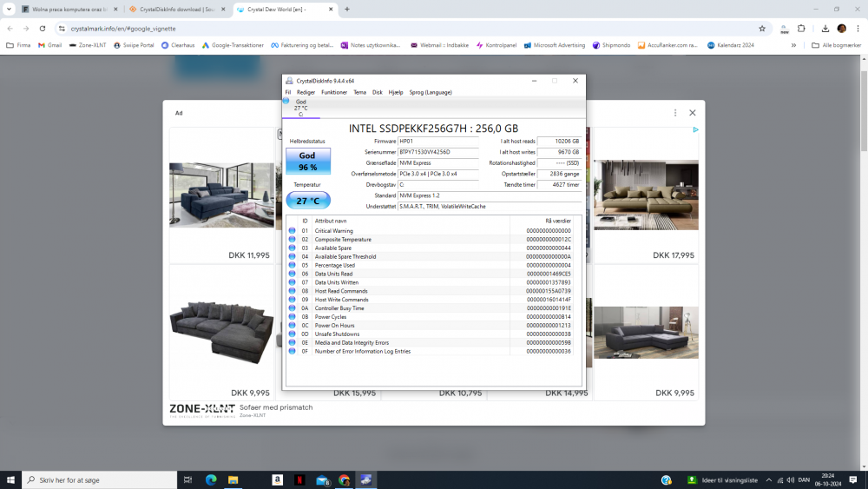The width and height of the screenshot is (868, 489).
Task: Open the ad's three-dot options menu
Action: click(x=675, y=113)
